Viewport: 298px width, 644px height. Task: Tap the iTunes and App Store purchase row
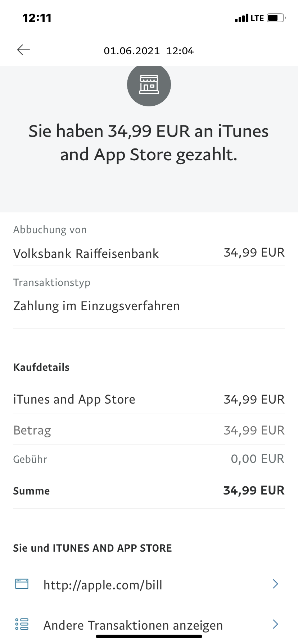coord(149,399)
